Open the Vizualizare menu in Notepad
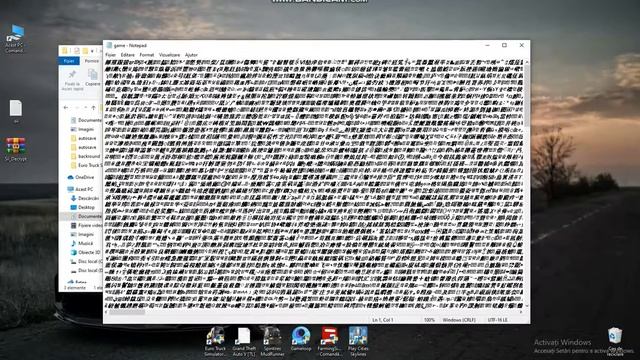640x360 pixels. pos(169,55)
